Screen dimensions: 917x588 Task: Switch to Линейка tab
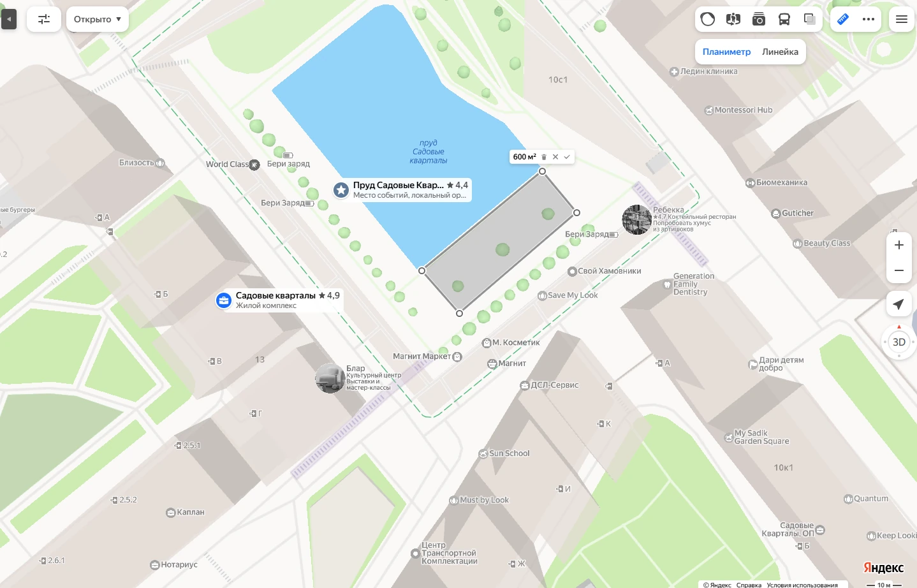[x=780, y=52]
